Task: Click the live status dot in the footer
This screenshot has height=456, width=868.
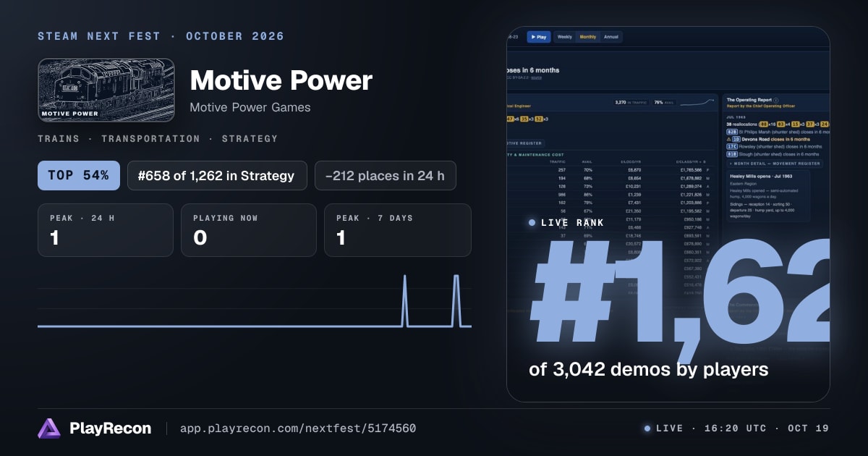Action: [x=647, y=428]
